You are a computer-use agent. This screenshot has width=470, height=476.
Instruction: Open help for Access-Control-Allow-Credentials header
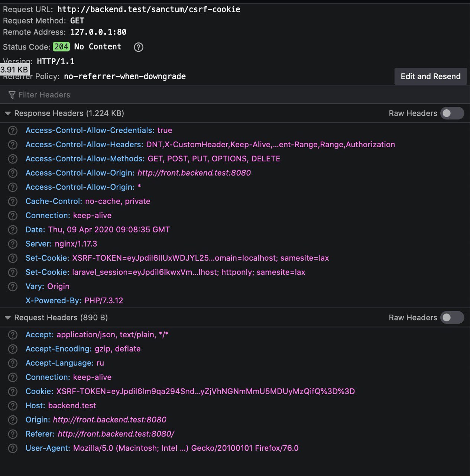(x=13, y=131)
